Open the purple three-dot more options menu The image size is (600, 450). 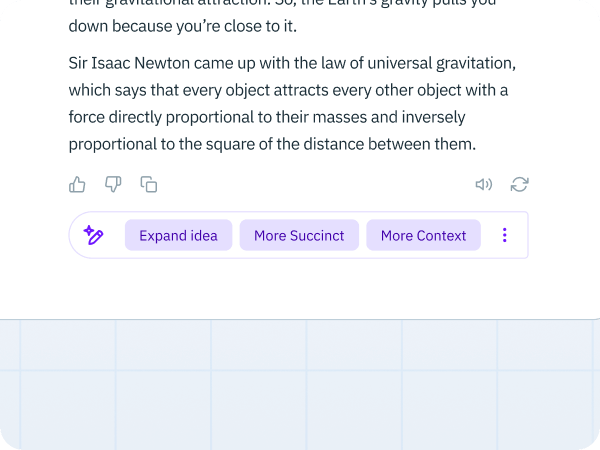tap(505, 235)
